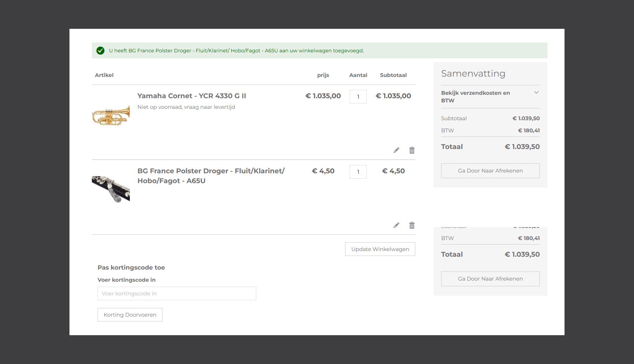The width and height of the screenshot is (634, 364).
Task: Click the prijs column header
Action: click(x=323, y=75)
